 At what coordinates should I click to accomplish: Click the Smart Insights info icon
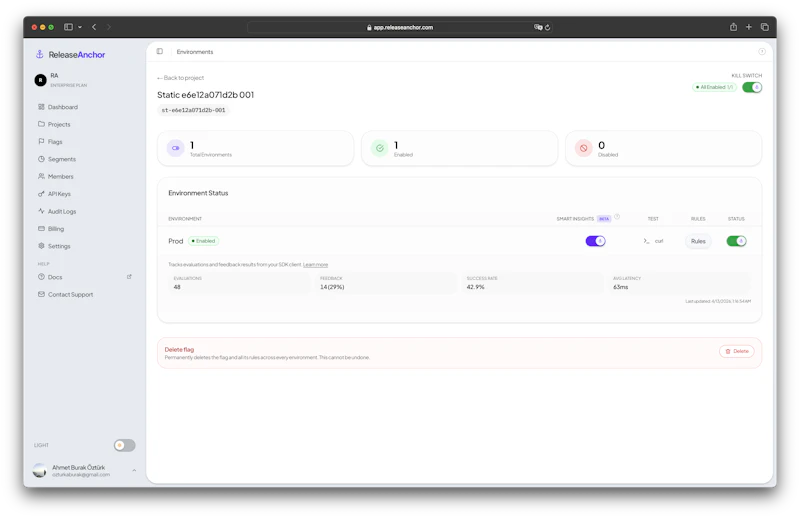point(617,217)
